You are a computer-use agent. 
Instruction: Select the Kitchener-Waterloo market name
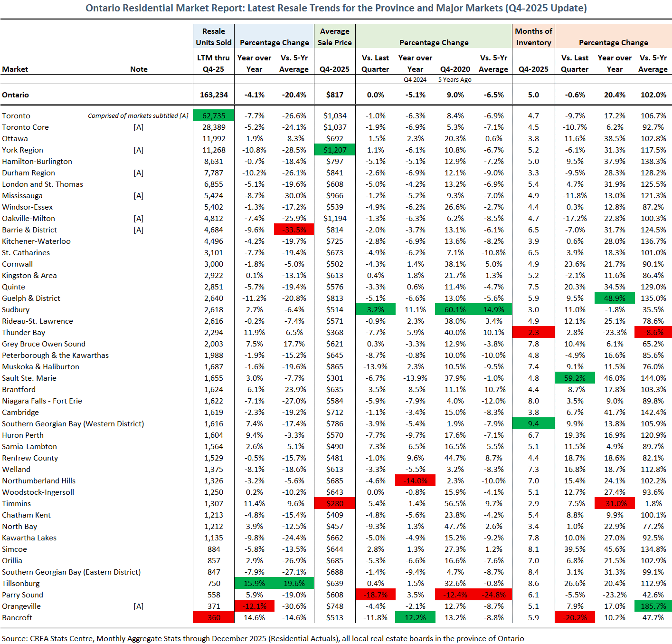36,241
